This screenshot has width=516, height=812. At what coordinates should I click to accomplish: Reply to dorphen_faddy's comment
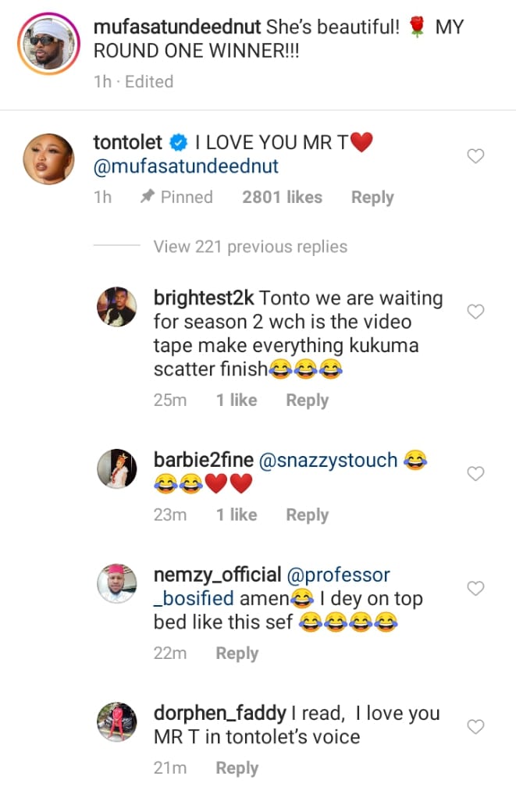[x=237, y=768]
